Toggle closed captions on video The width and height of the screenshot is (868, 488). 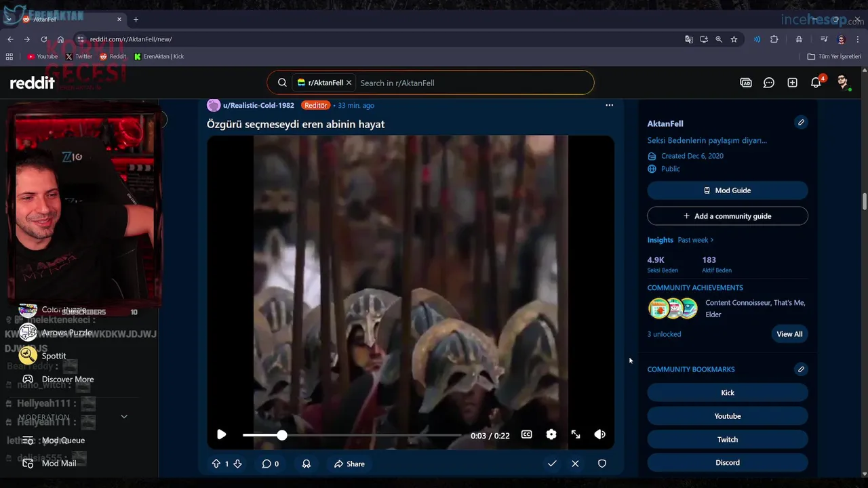coord(526,434)
